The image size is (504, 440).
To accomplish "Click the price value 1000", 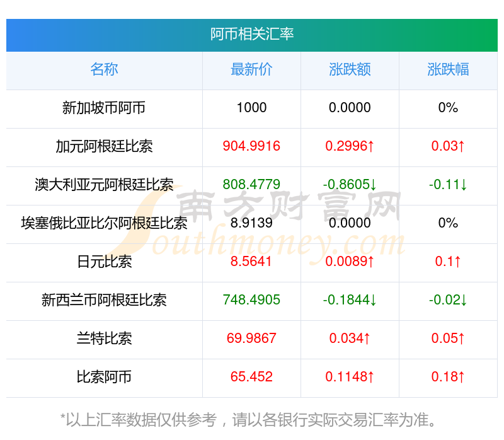I will point(251,108).
